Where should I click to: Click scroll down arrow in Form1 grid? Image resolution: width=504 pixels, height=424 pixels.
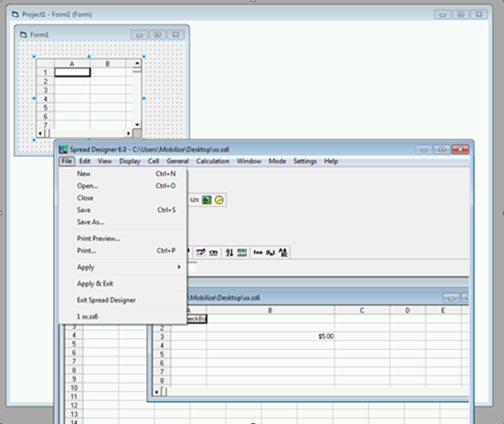tap(137, 124)
